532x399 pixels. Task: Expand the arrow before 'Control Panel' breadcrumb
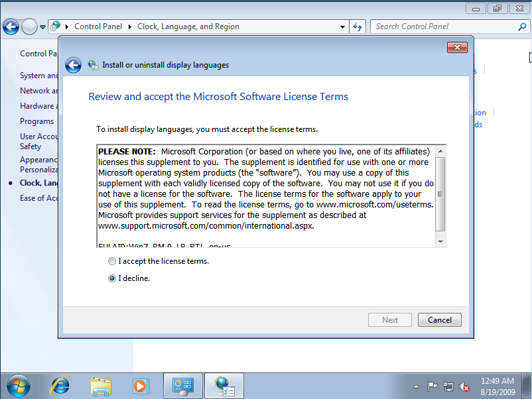point(67,27)
